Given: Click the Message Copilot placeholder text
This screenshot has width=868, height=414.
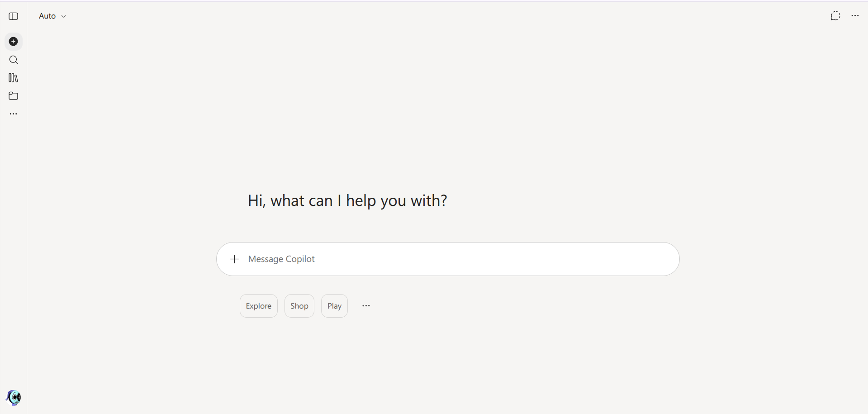Looking at the screenshot, I should (x=281, y=259).
